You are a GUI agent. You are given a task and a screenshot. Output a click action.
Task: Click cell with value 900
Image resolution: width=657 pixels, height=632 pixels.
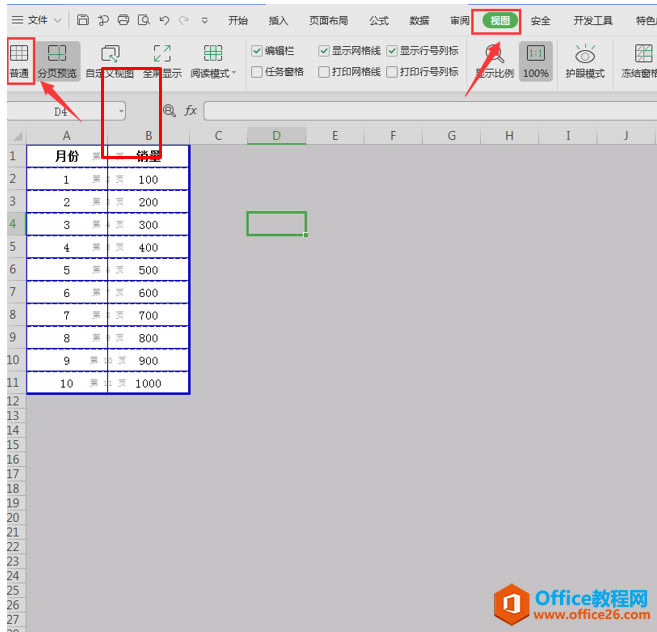(148, 360)
